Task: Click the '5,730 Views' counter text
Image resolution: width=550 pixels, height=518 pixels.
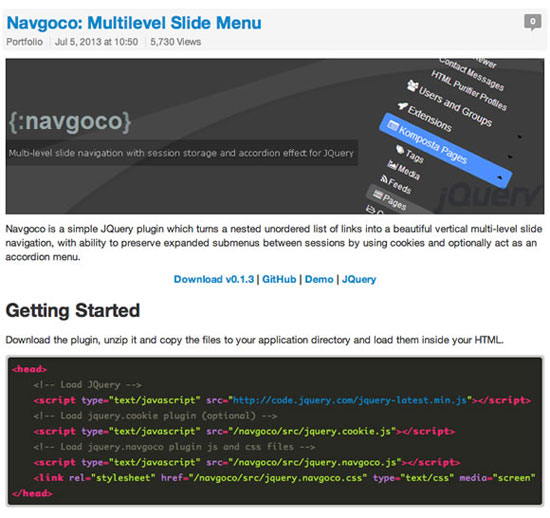Action: click(x=175, y=42)
